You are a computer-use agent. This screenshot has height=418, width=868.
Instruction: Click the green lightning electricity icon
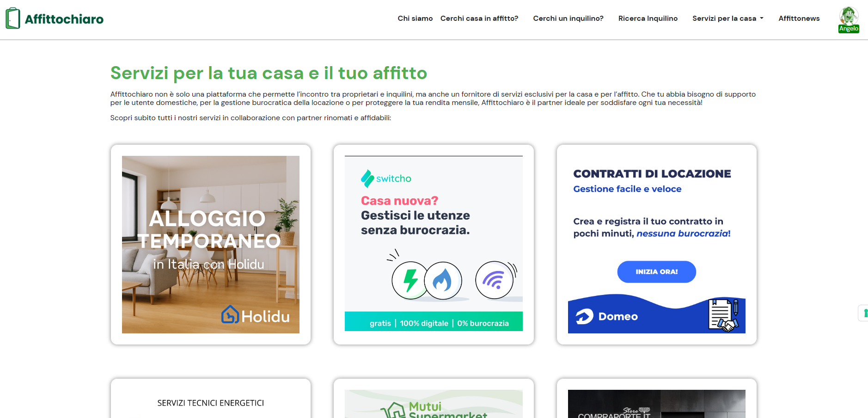coord(410,280)
